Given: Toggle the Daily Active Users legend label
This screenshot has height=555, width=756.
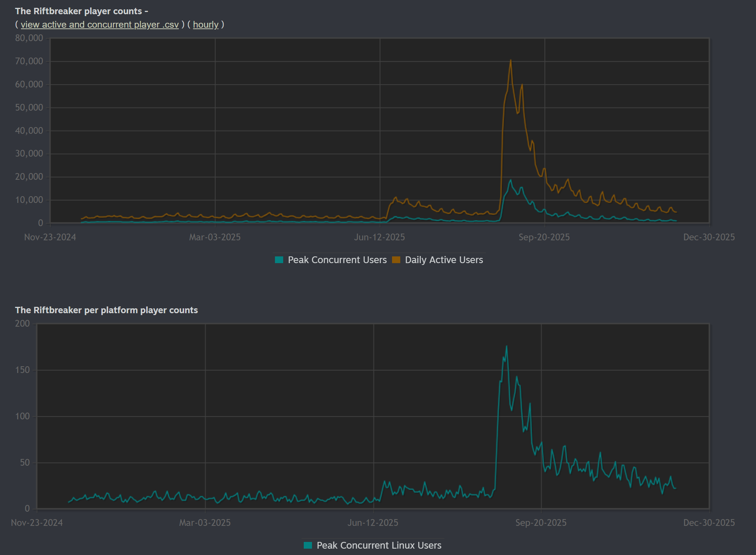Looking at the screenshot, I should (444, 260).
